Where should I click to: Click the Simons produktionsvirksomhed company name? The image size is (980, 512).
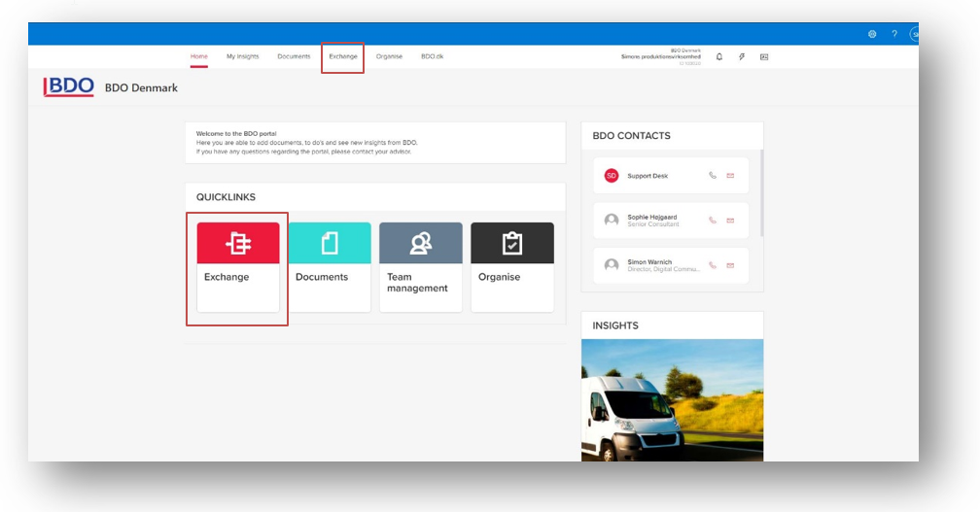661,56
